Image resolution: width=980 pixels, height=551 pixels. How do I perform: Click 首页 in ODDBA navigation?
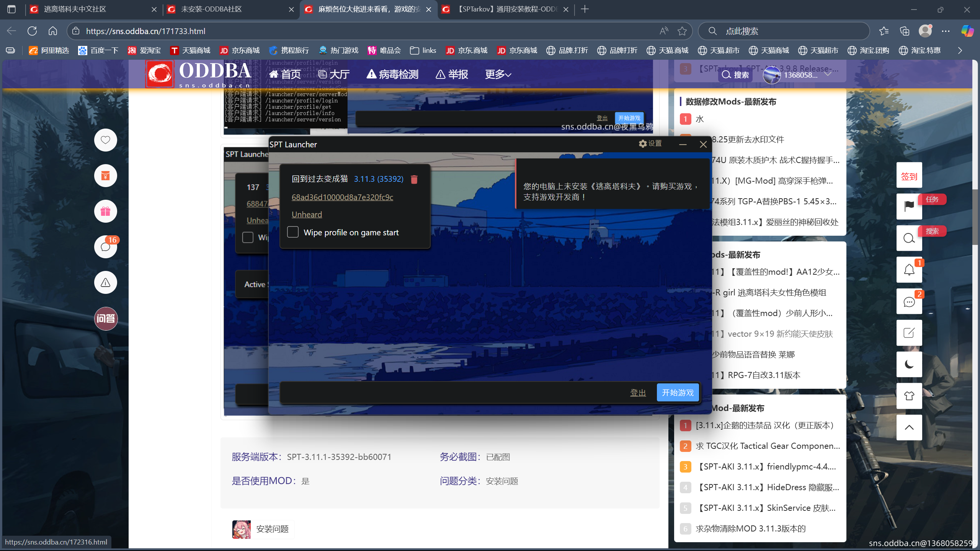[285, 74]
